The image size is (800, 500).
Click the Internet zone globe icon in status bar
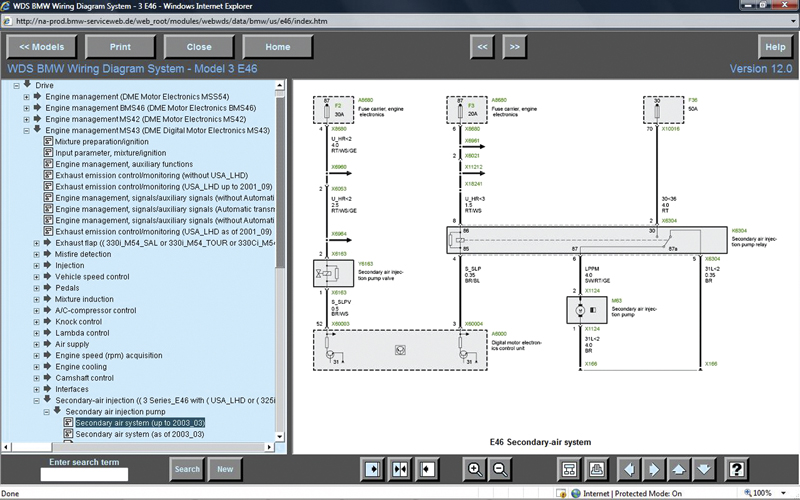(576, 493)
